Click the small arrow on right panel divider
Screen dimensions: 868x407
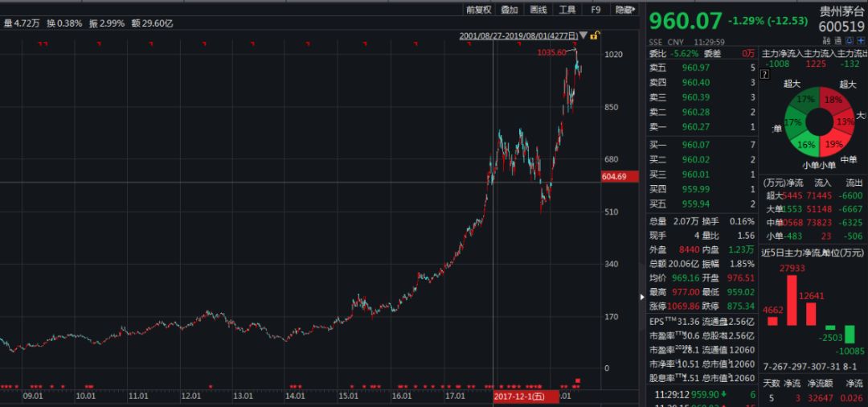pyautogui.click(x=642, y=298)
